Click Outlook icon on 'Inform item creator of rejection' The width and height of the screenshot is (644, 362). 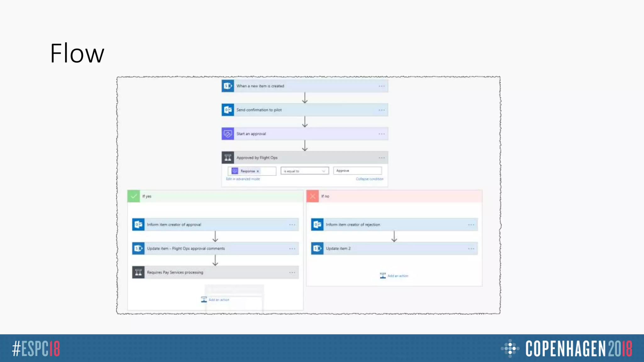[x=317, y=225]
